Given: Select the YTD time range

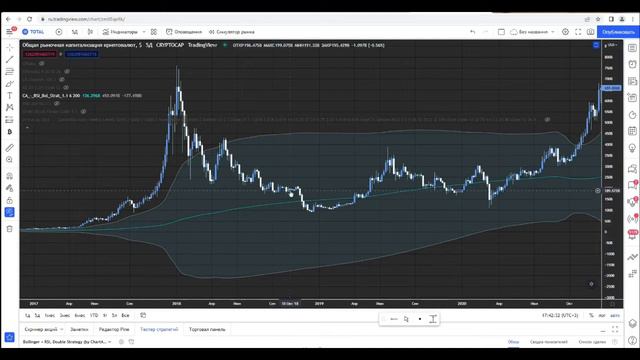Looking at the screenshot, I should (94, 316).
